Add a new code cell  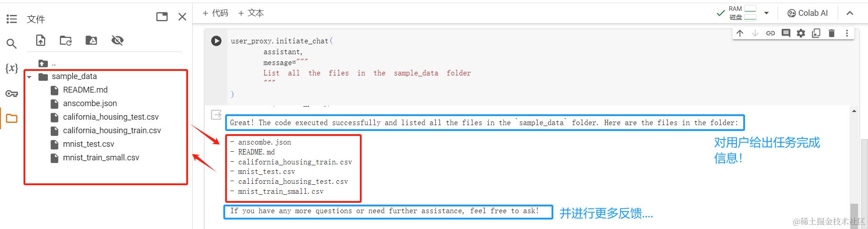[x=216, y=13]
